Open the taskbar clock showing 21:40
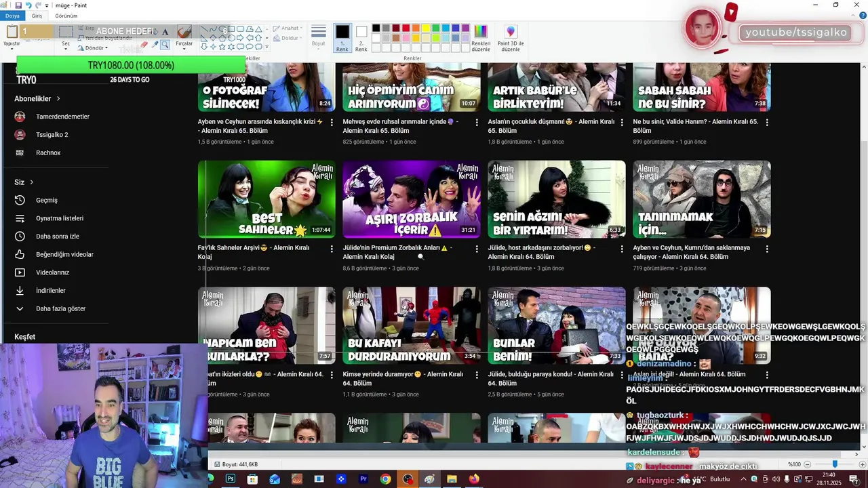This screenshot has width=868, height=488. coord(829,479)
